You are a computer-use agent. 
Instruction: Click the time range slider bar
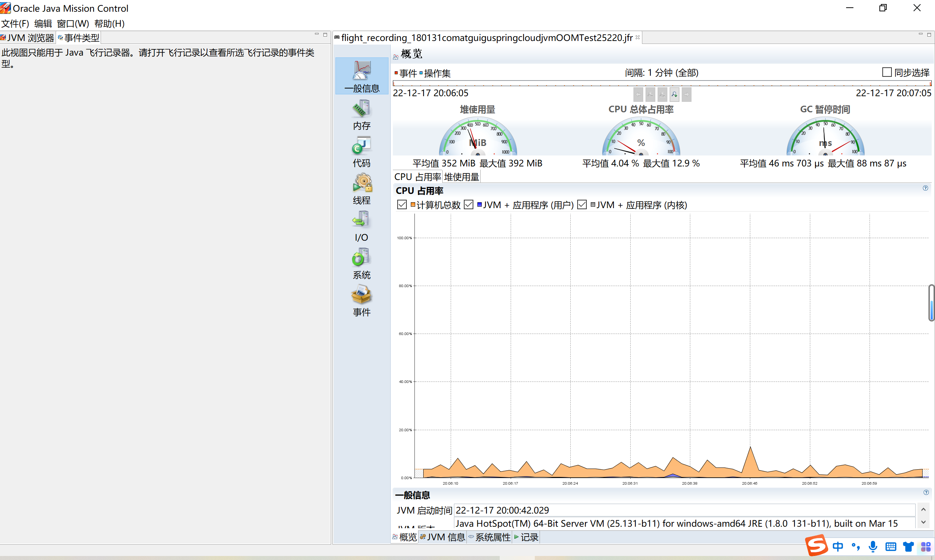[662, 83]
